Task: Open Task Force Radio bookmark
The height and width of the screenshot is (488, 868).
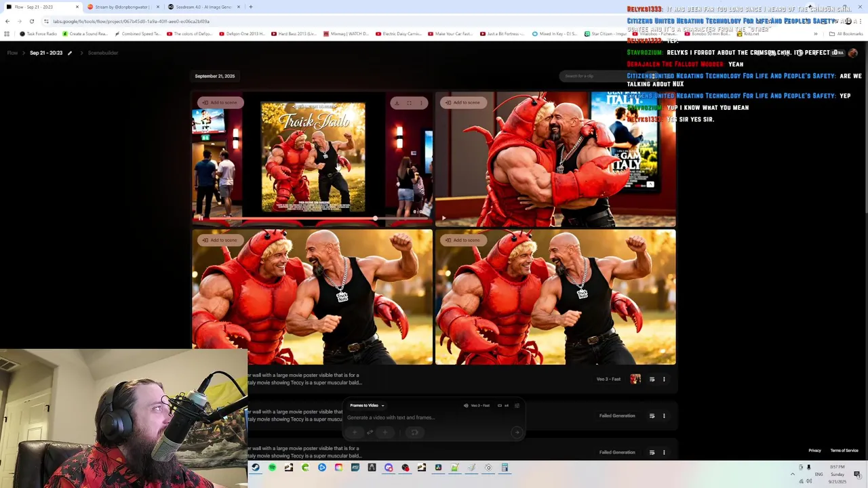Action: (39, 34)
